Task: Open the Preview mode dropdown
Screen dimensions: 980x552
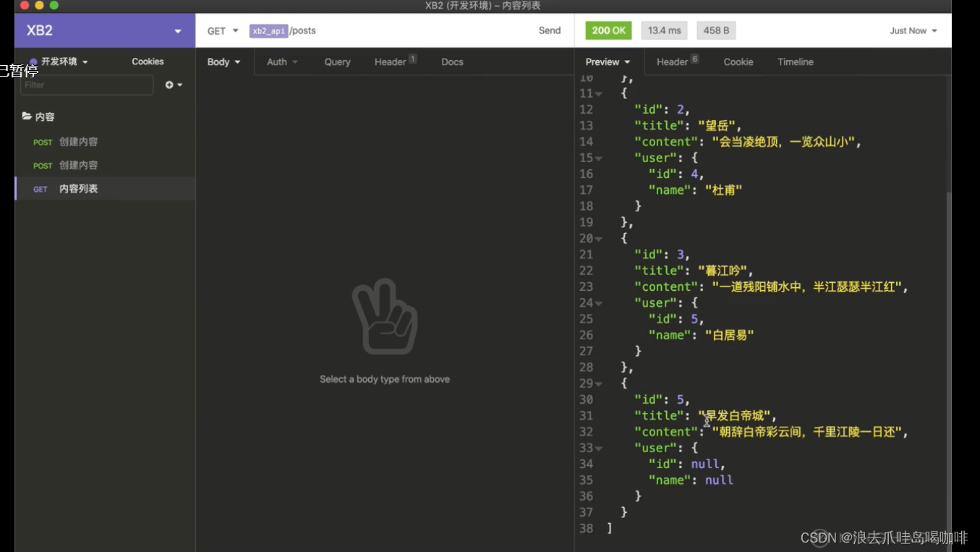Action: point(608,61)
